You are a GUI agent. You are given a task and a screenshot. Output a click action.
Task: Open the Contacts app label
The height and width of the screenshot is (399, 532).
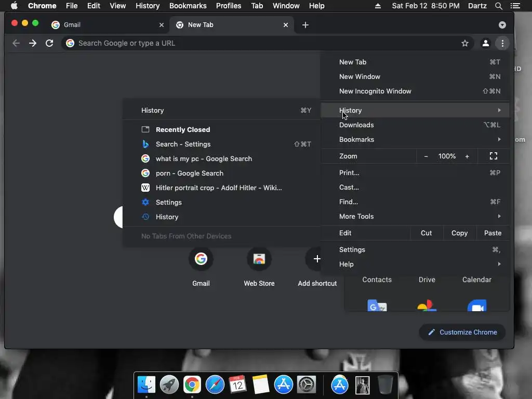(377, 280)
